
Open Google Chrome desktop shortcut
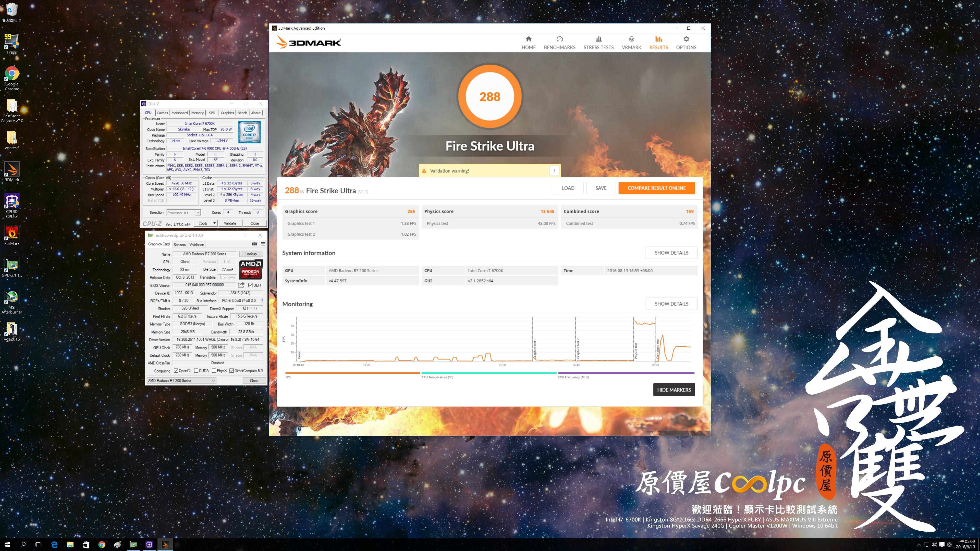click(x=12, y=78)
